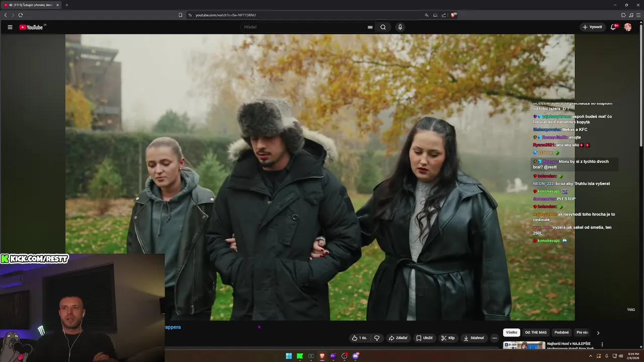Show more chips with the right arrow

pos(598,332)
